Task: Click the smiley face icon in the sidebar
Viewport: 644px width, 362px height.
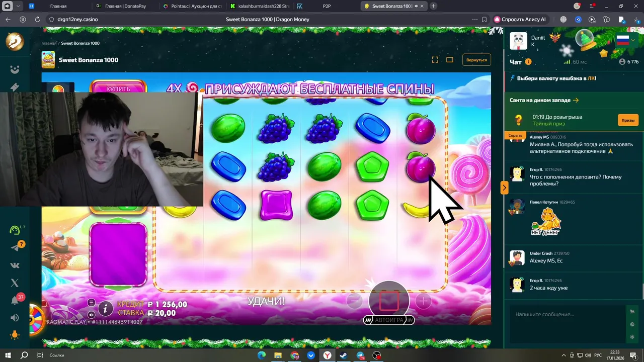Action: click(15, 69)
